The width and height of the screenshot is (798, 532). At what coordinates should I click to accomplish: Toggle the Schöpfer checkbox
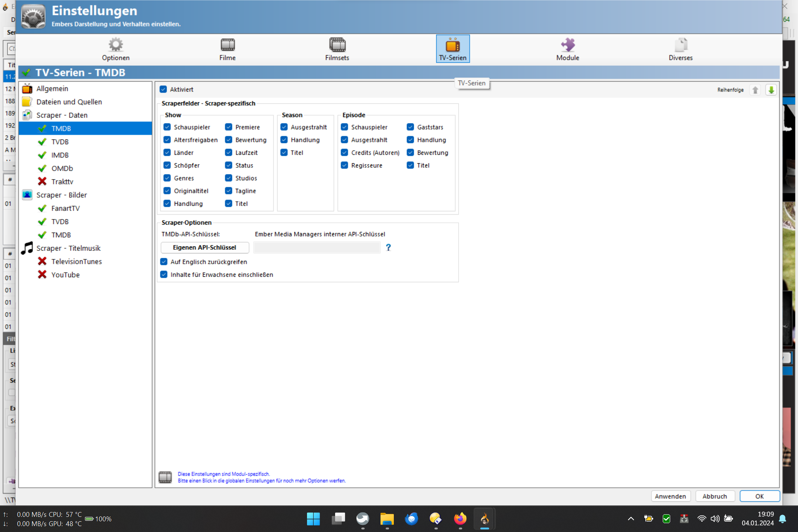[167, 165]
